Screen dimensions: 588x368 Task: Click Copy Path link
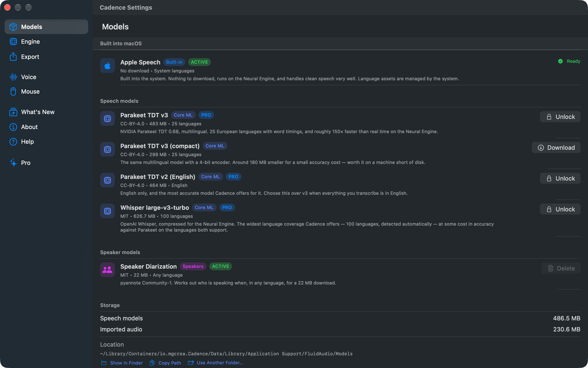pos(170,363)
